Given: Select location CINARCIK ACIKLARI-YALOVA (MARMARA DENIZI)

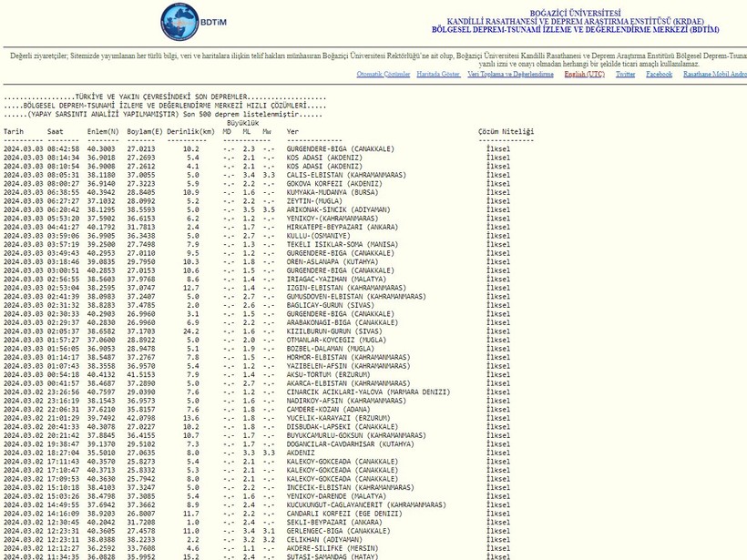Looking at the screenshot, I should pos(368,392).
